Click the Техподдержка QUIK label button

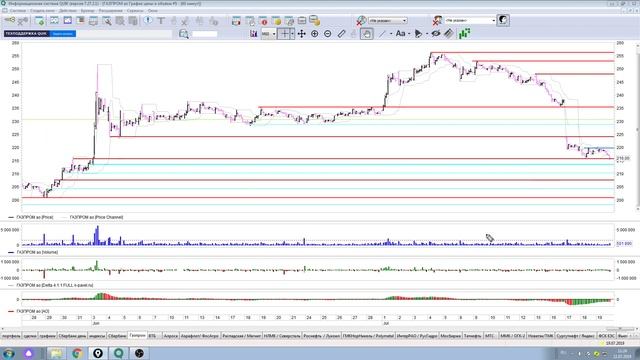(26, 33)
